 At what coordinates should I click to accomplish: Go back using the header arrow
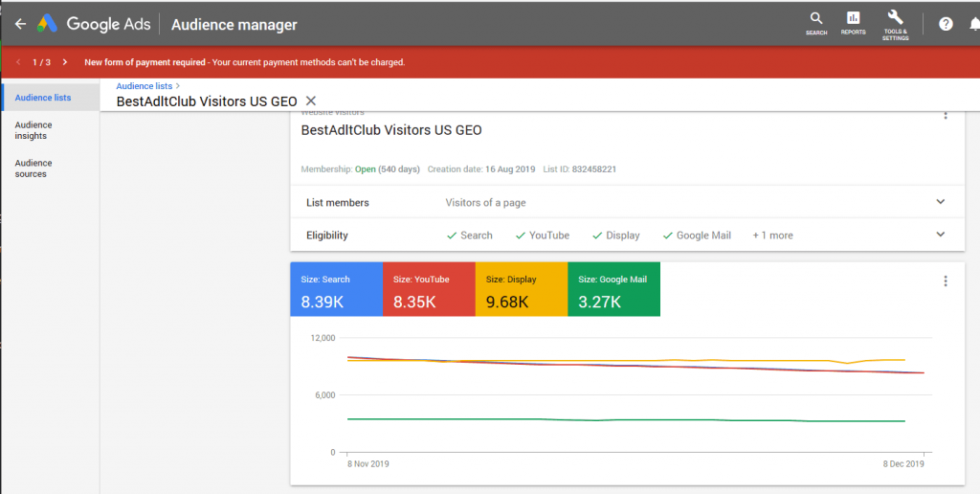(x=20, y=24)
